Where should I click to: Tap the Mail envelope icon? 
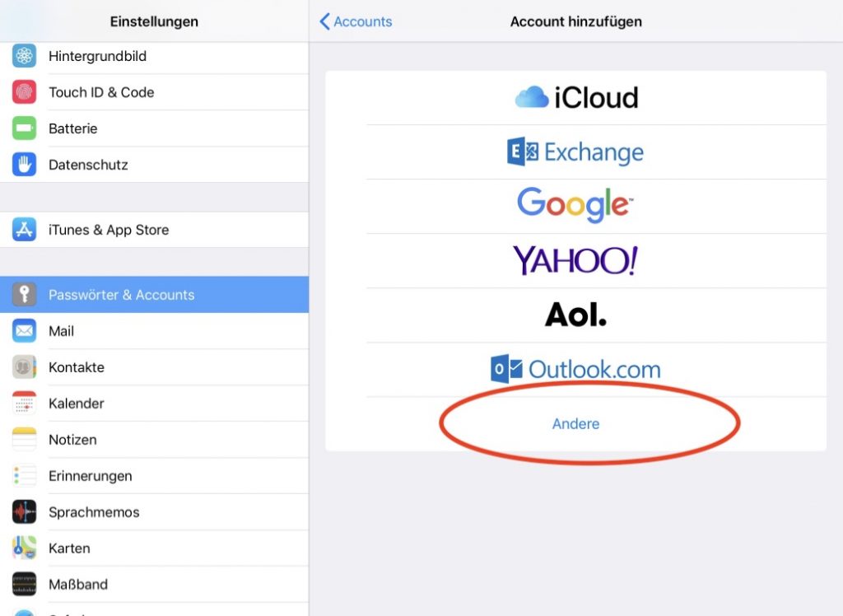24,331
